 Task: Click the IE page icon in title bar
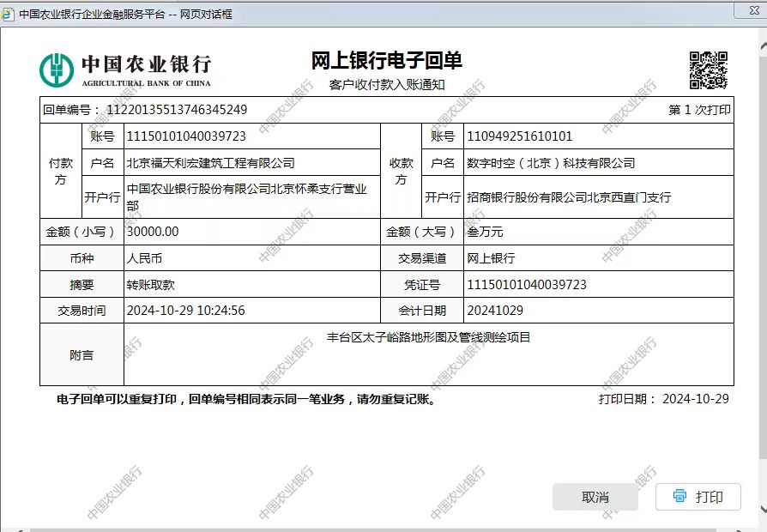click(x=8, y=15)
